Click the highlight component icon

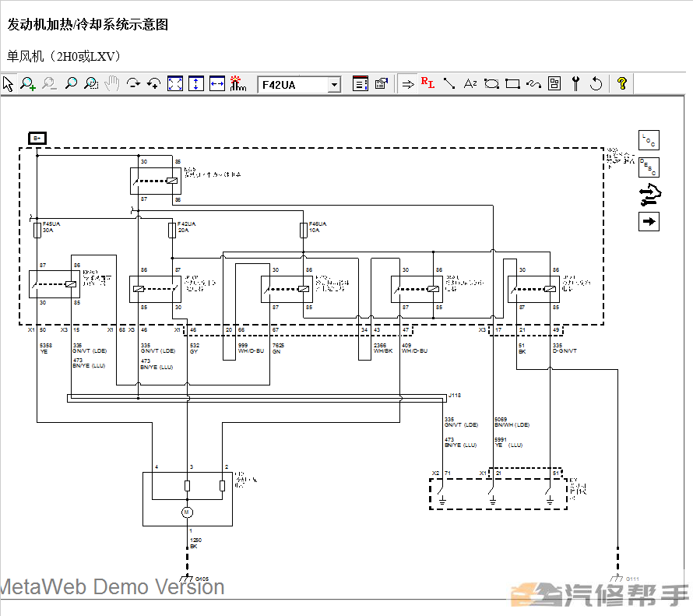pos(237,83)
